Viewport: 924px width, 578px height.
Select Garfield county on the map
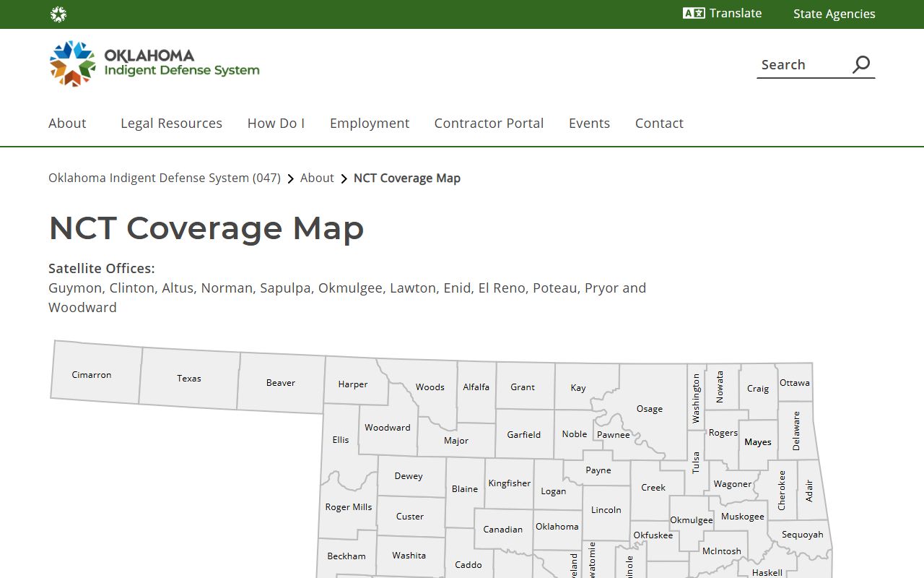pos(524,434)
